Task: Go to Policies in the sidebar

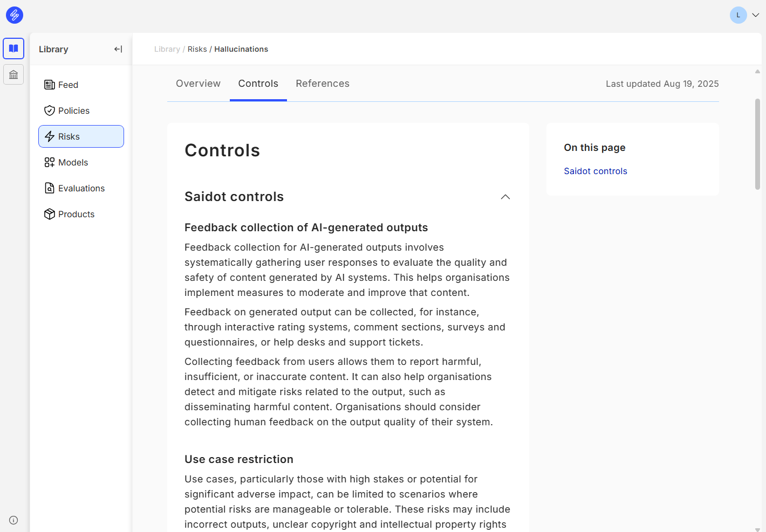Action: pyautogui.click(x=74, y=110)
